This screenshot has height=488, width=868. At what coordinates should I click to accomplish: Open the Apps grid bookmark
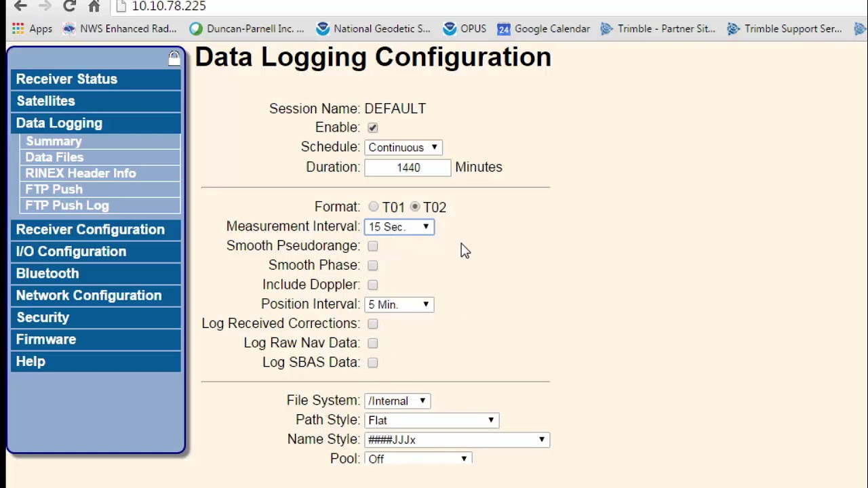pyautogui.click(x=32, y=28)
